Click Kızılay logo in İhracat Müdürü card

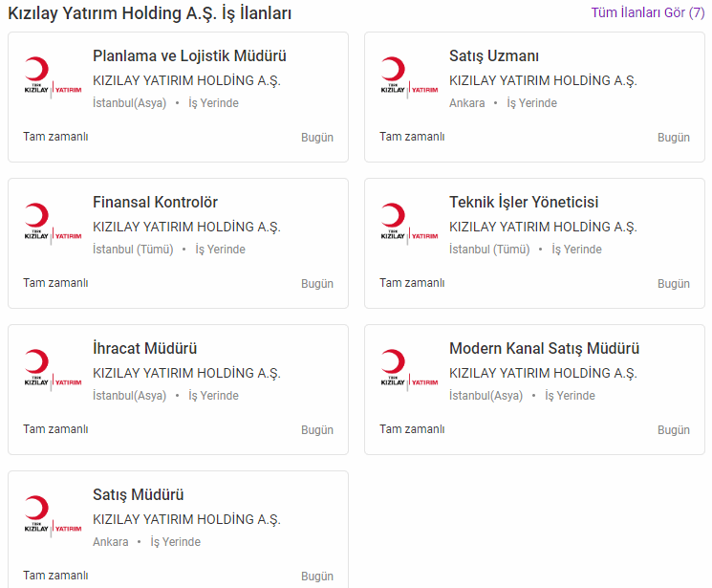click(x=53, y=369)
